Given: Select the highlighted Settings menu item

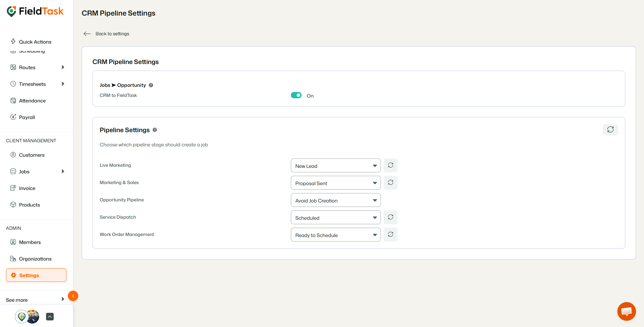Looking at the screenshot, I should point(36,275).
